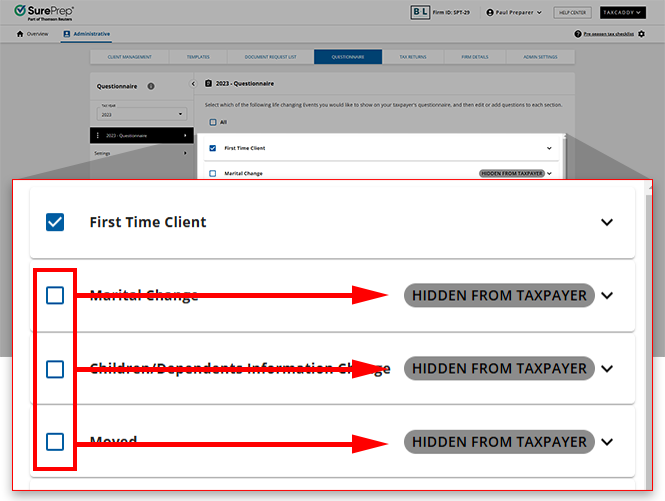Open the Settings sidebar item
The width and height of the screenshot is (665, 501).
[x=142, y=153]
